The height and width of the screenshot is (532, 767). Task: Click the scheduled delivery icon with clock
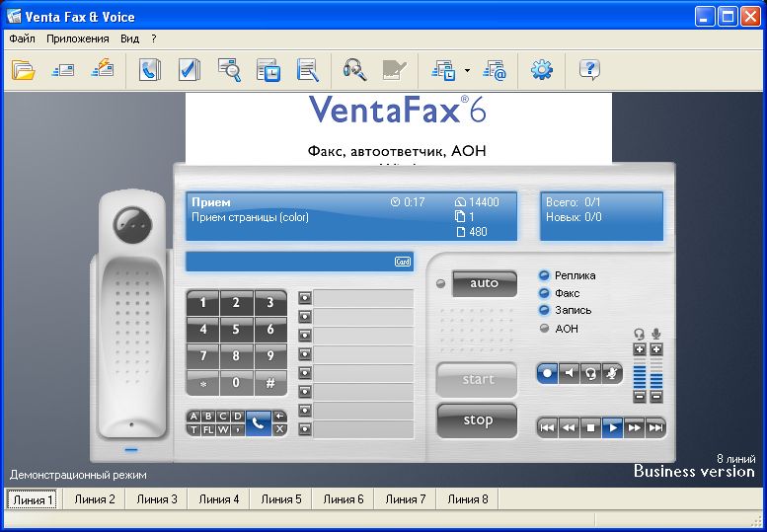tap(443, 70)
